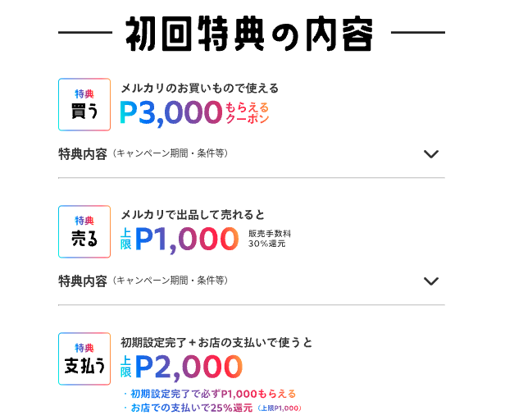Click the 特典 売る badge icon
Screen dimensions: 505x420
coord(84,231)
